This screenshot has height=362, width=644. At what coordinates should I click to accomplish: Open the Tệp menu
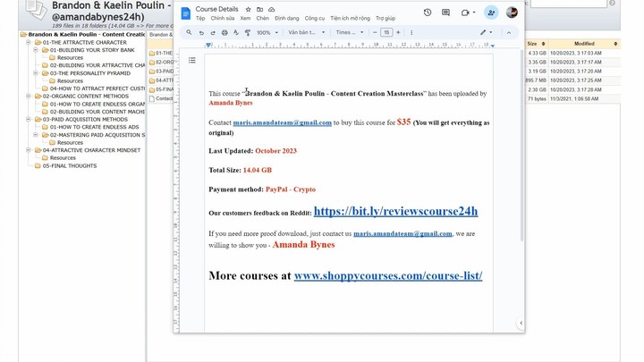200,18
